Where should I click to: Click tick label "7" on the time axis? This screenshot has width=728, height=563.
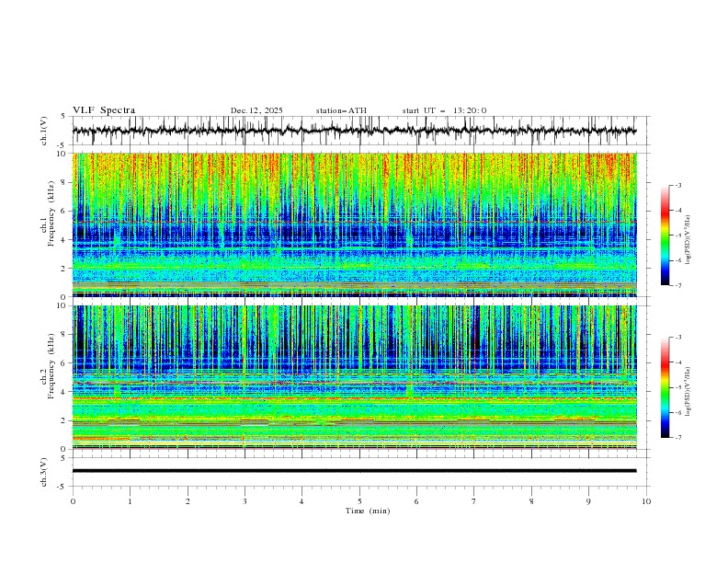tap(474, 501)
